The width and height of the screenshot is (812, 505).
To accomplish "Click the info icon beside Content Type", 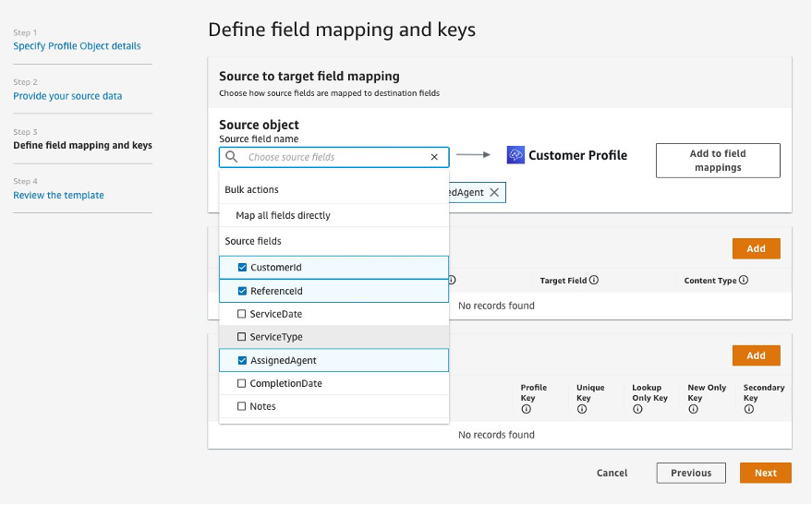I will coord(744,281).
